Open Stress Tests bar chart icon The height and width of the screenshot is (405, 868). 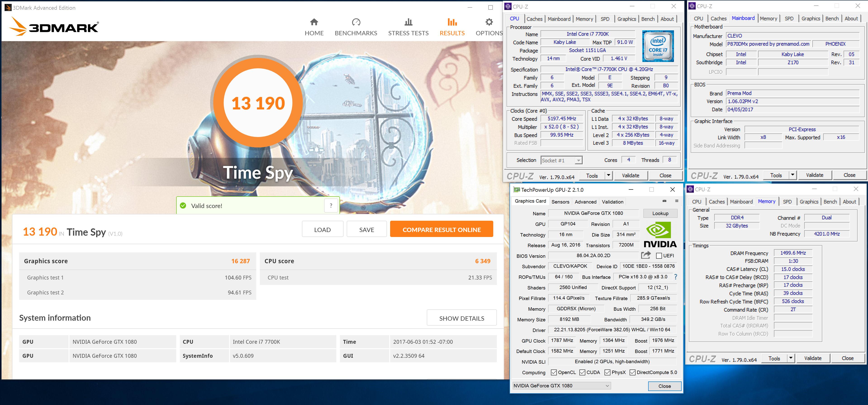[x=408, y=22]
